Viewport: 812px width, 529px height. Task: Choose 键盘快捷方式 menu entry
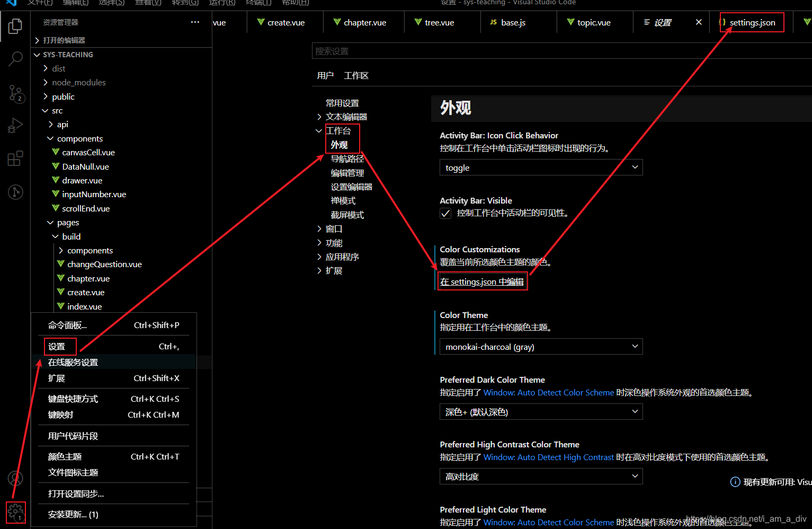113,399
